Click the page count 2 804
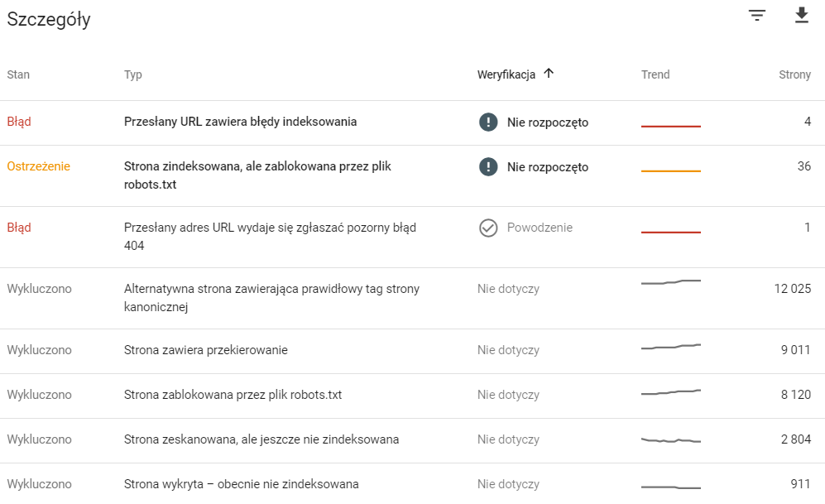Image resolution: width=825 pixels, height=504 pixels. pyautogui.click(x=796, y=439)
